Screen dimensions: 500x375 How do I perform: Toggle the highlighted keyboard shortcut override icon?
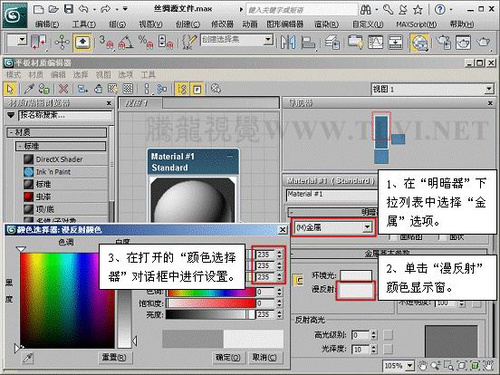[x=82, y=42]
